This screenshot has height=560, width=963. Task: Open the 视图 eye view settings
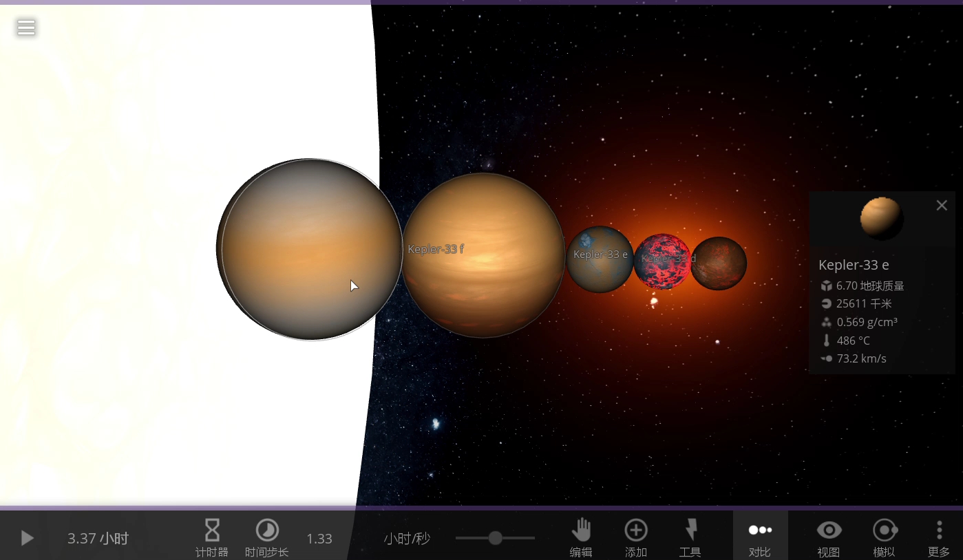[829, 538]
